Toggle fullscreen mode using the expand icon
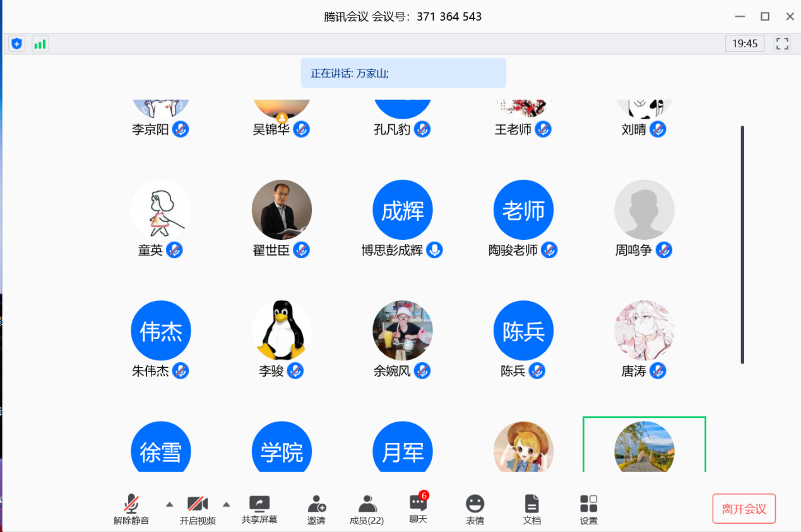 (x=781, y=44)
